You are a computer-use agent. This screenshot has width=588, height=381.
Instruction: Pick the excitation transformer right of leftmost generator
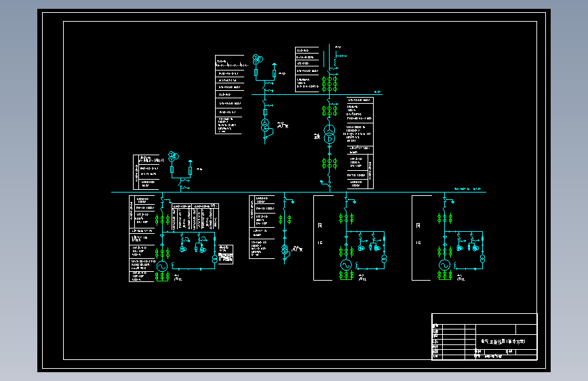(214, 259)
